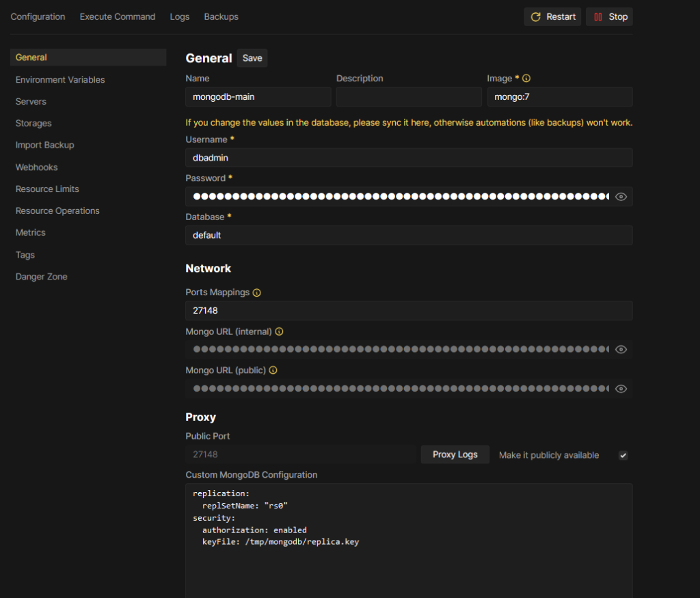Click the restart circular arrow icon
Screen dimensions: 700x598
[535, 17]
